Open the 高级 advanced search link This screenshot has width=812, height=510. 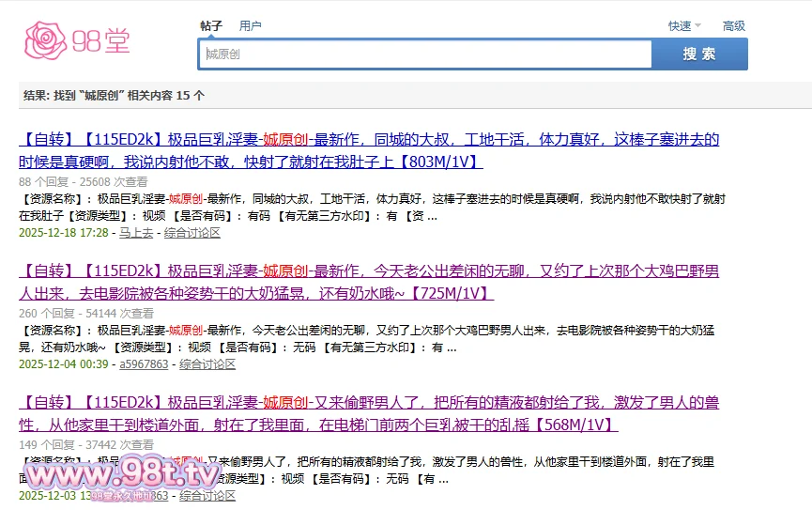(x=733, y=26)
